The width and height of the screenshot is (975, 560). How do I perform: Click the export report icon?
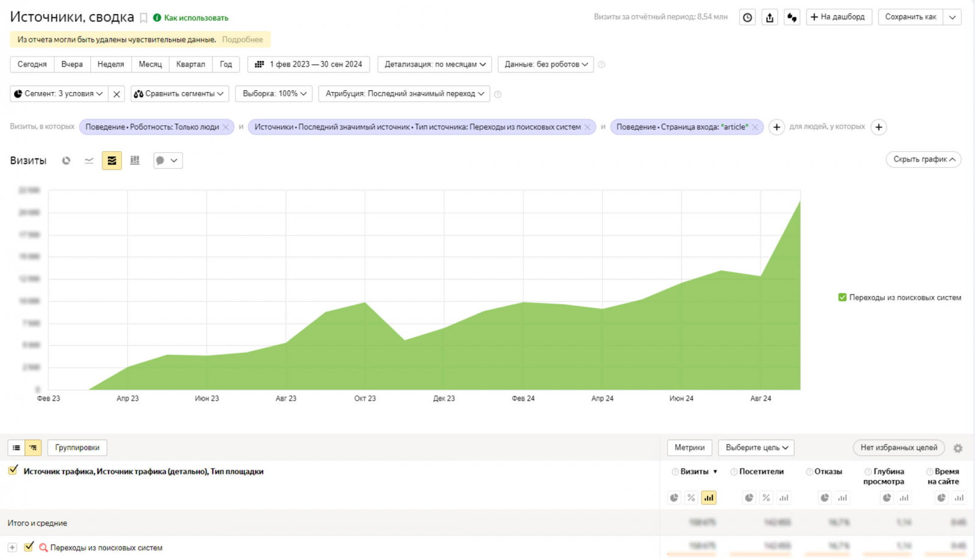coord(770,18)
